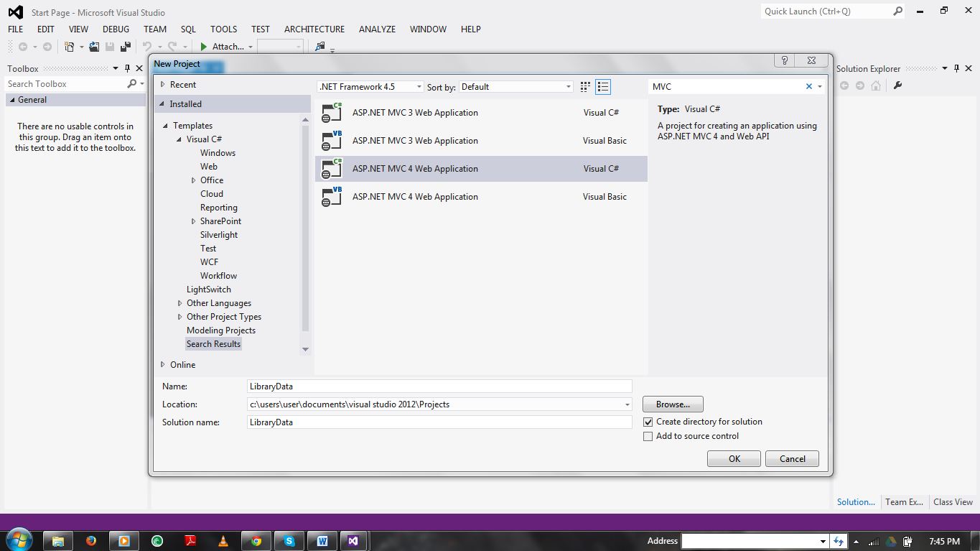Viewport: 980px width, 551px height.
Task: Click Visual Studio logo in title bar
Action: click(15, 12)
